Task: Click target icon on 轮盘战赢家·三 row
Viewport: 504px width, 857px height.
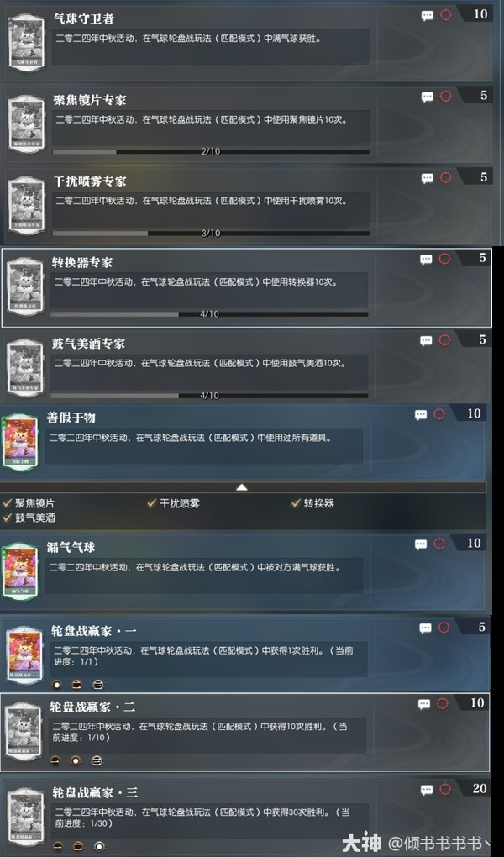Action: pos(444,789)
